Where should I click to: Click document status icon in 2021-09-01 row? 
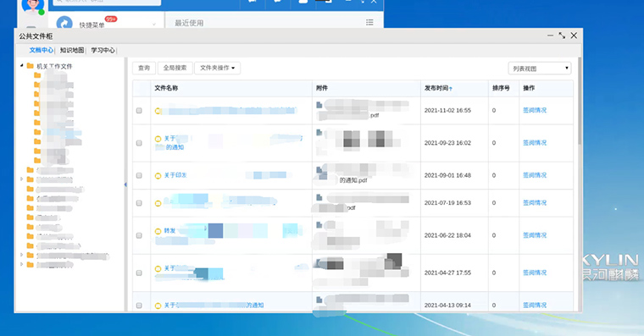[x=158, y=176]
